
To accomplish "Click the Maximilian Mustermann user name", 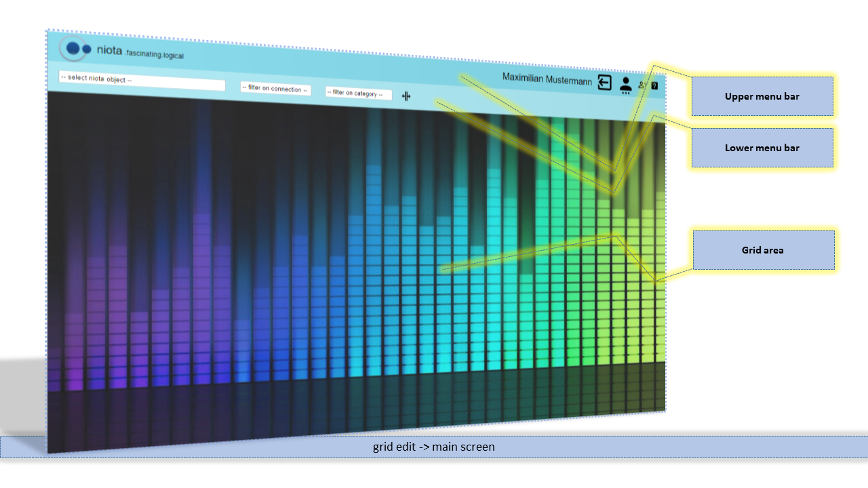I will [547, 79].
